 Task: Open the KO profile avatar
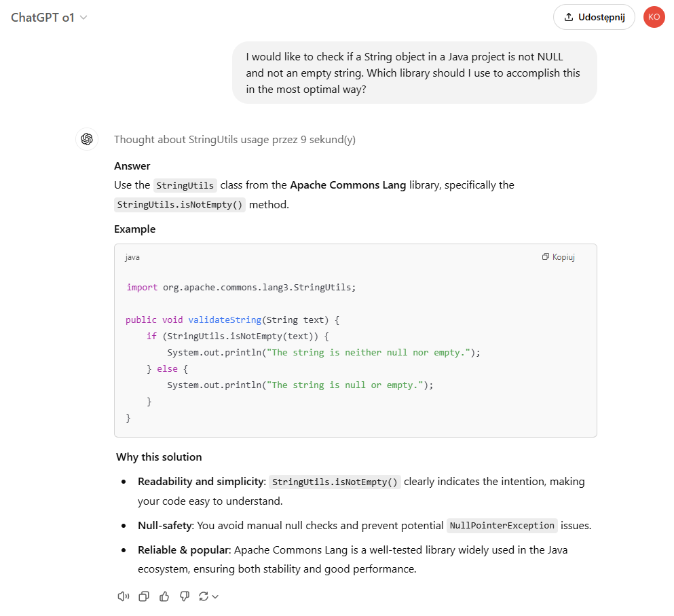pyautogui.click(x=654, y=17)
